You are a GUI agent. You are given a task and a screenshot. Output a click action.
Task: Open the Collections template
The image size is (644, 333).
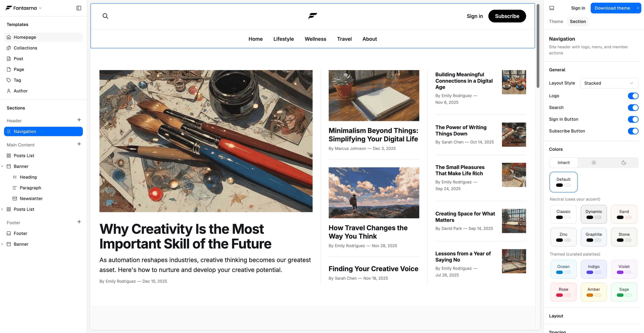(25, 48)
